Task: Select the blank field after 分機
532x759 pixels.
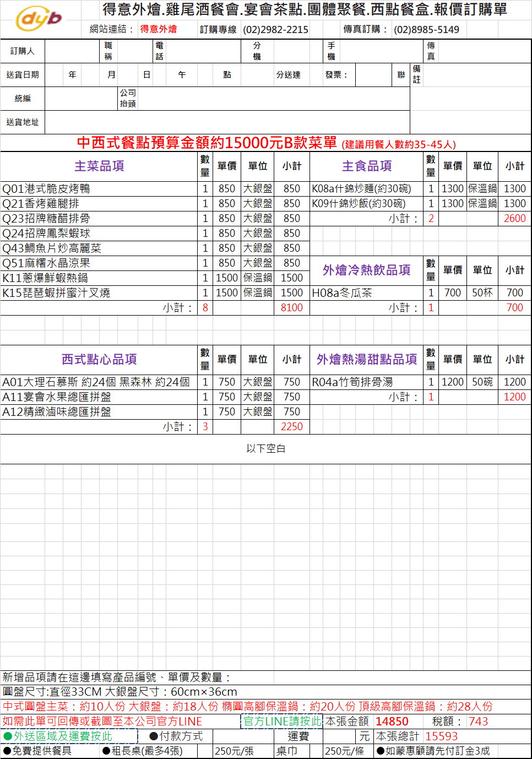Action: [298, 51]
